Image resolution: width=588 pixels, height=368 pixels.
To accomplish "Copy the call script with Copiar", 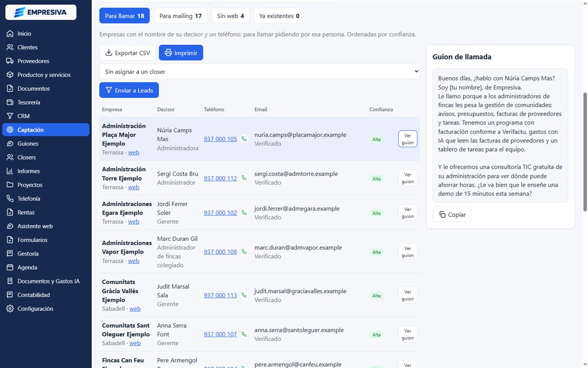I will (452, 214).
